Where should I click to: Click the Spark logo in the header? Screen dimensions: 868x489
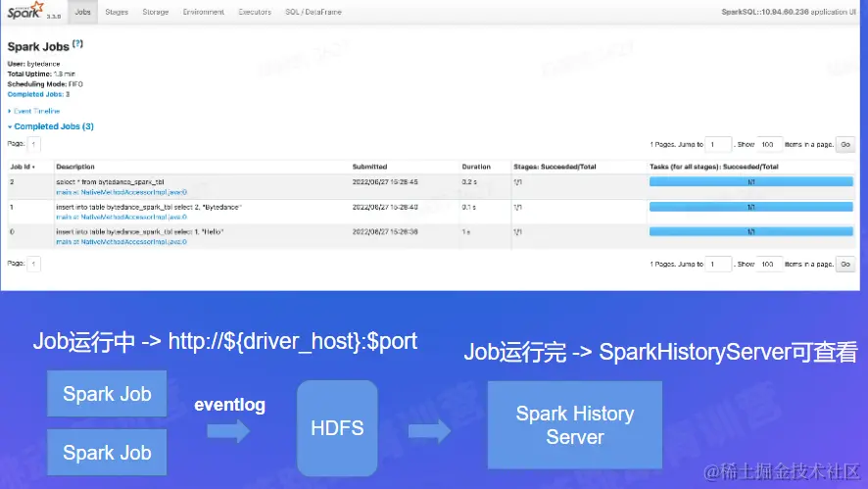pos(25,11)
